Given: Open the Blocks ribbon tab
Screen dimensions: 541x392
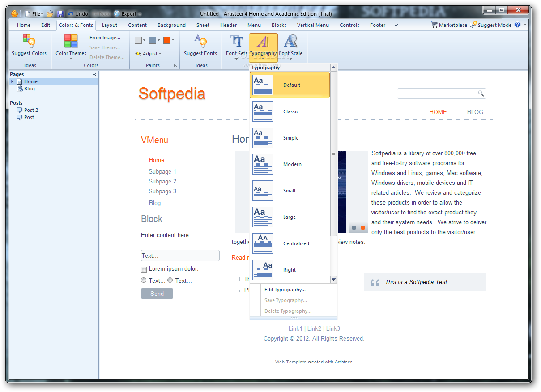Looking at the screenshot, I should coord(279,25).
